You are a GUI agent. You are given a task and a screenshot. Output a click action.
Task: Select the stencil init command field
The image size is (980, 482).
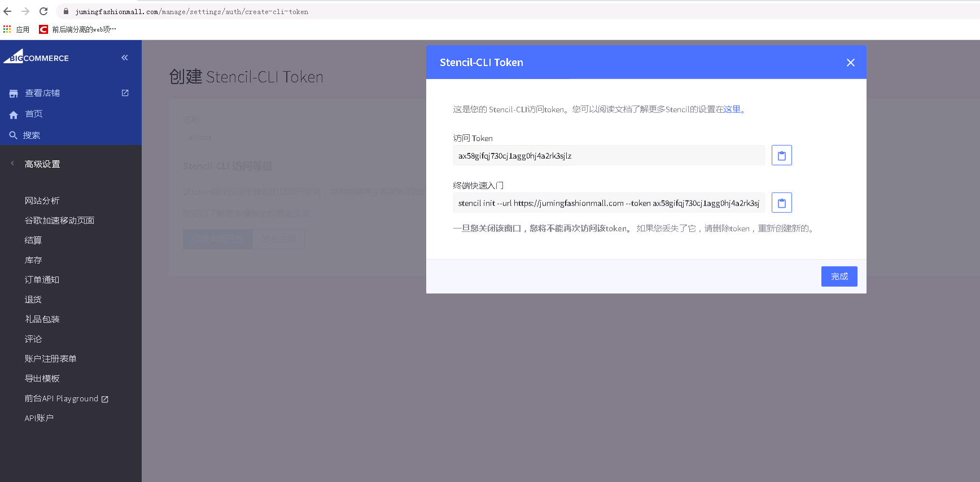[x=609, y=203]
